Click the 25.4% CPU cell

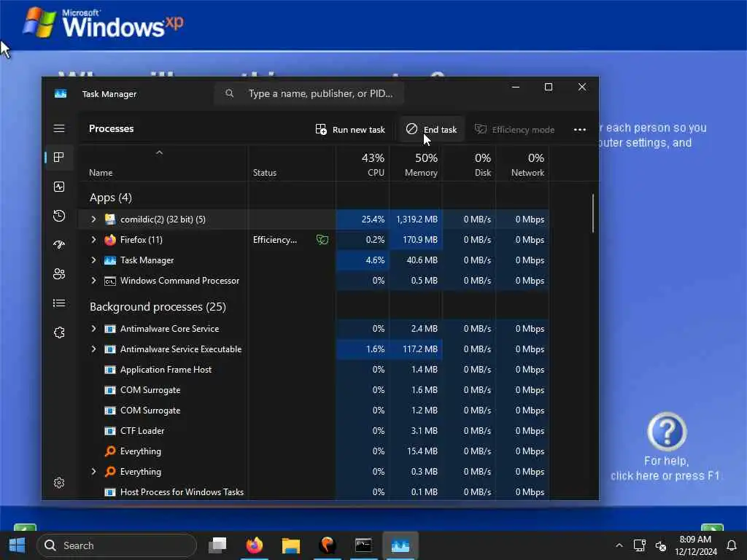click(363, 219)
